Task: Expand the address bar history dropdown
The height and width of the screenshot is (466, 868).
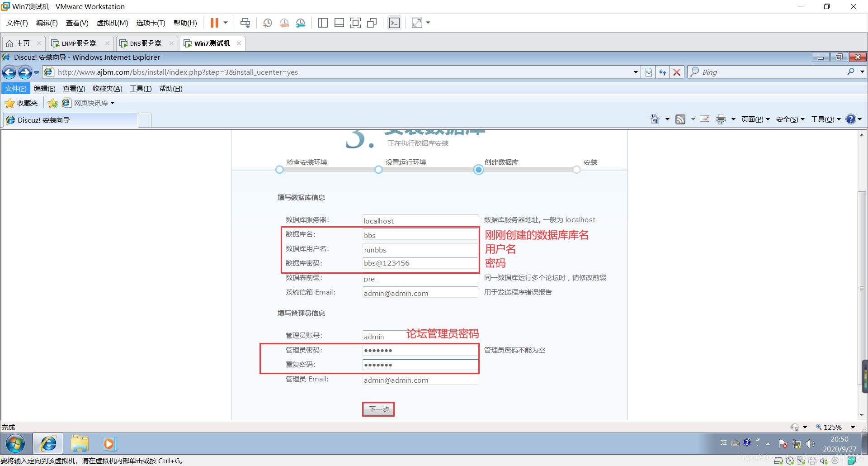Action: 636,72
